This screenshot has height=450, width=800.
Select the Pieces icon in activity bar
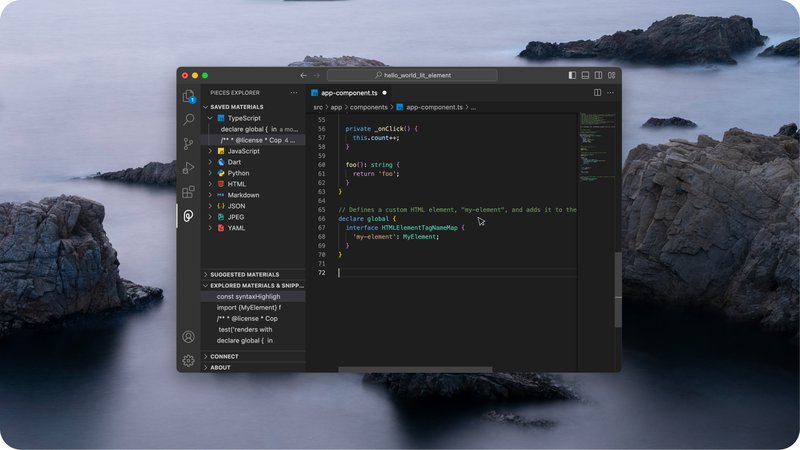coord(189,216)
